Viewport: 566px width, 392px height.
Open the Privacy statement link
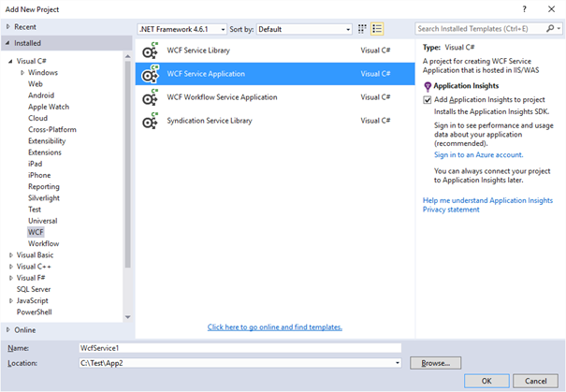point(451,210)
